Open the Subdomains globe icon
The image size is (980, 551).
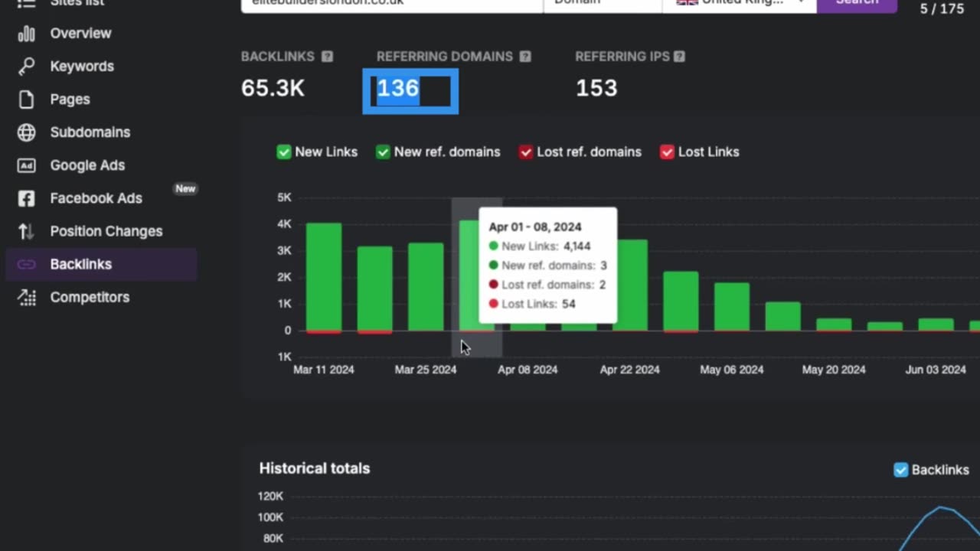coord(27,132)
